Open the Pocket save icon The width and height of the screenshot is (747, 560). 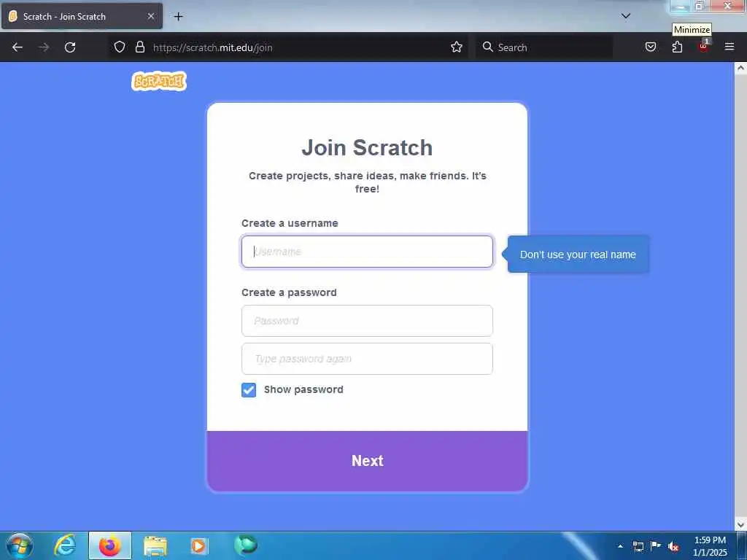pyautogui.click(x=651, y=47)
